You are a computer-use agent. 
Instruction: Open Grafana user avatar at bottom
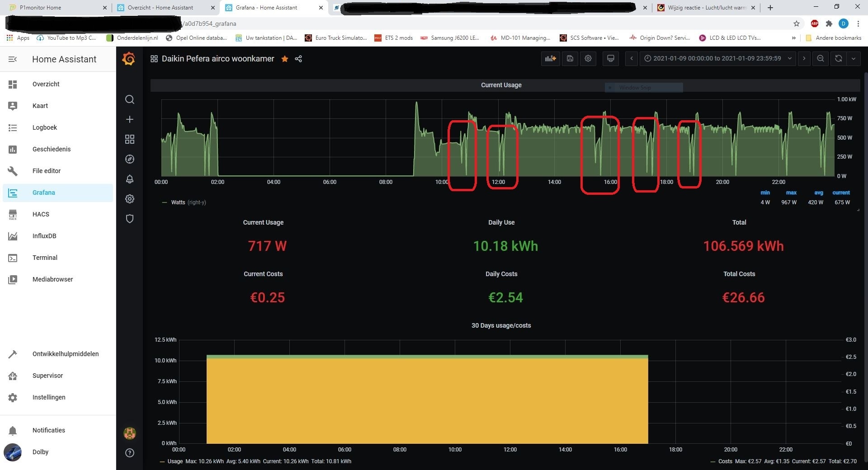tap(130, 433)
